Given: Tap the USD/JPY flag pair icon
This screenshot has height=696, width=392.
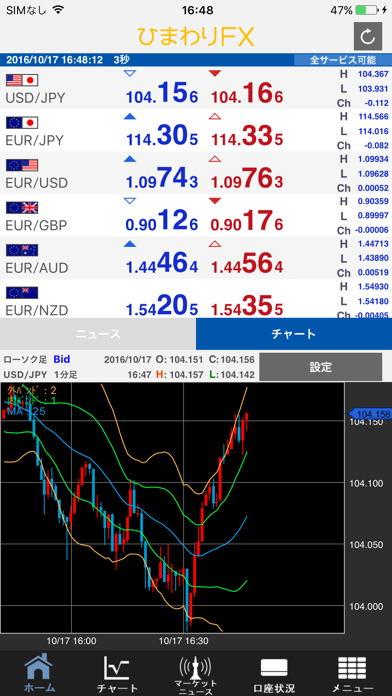Looking at the screenshot, I should point(22,80).
